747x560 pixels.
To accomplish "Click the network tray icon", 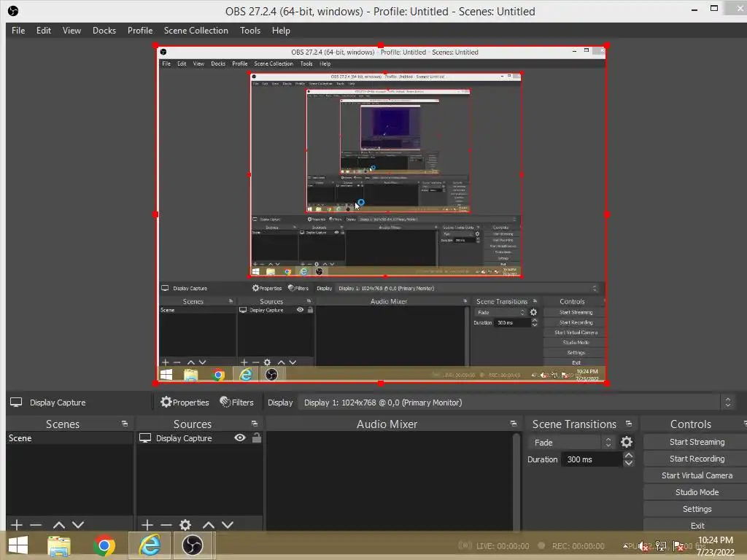I will pos(661,546).
